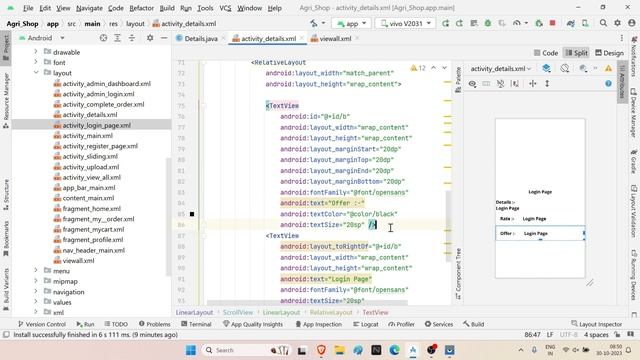Expand the menu folder
The image size is (640, 360).
point(36,271)
